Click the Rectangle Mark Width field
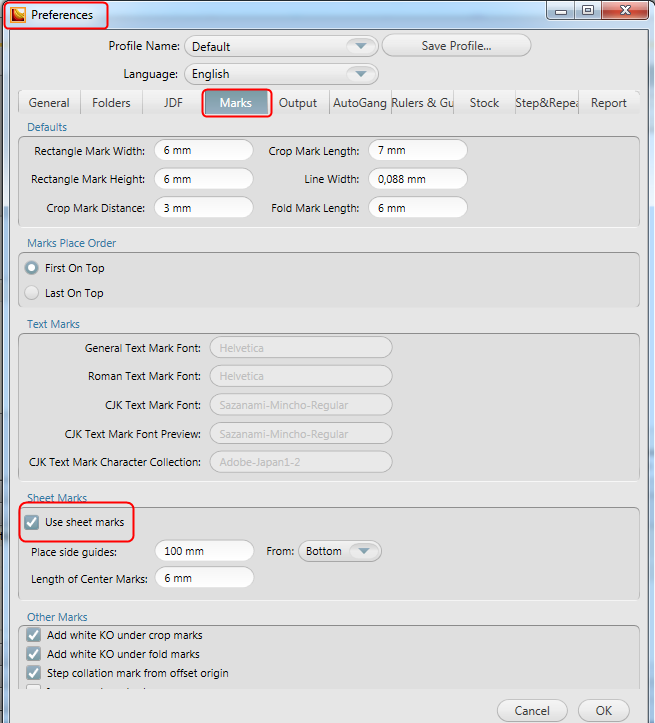Viewport: 655px width, 723px height. coord(204,150)
